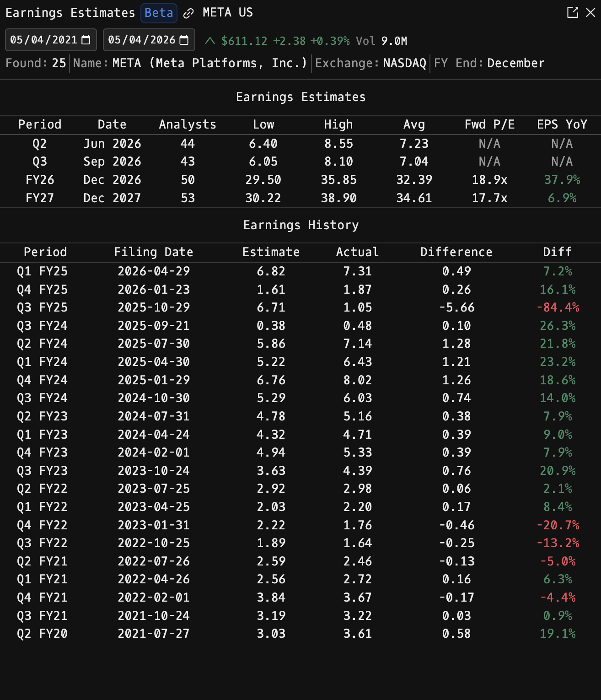The height and width of the screenshot is (700, 601).
Task: Click filing date 2024-04-24
Action: click(154, 435)
